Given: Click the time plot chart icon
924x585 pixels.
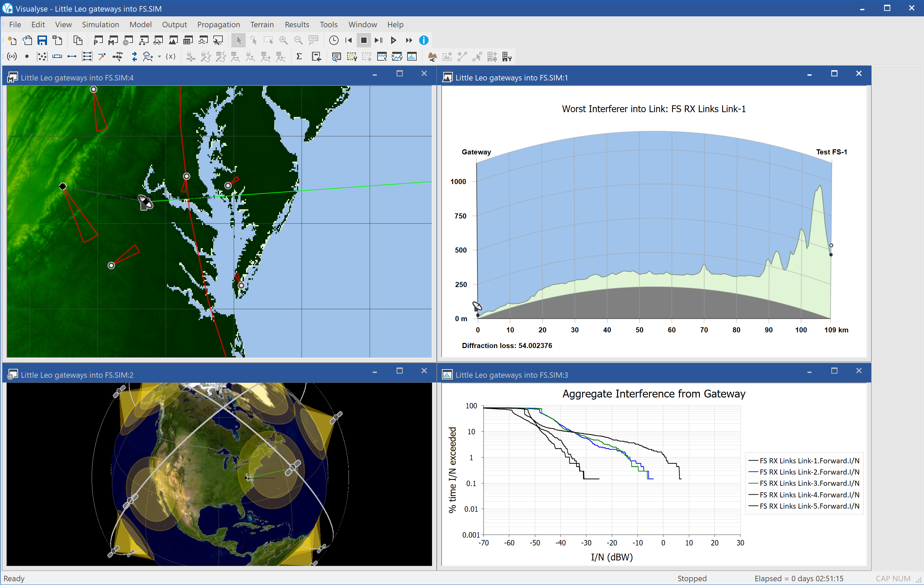Looking at the screenshot, I should click(382, 57).
